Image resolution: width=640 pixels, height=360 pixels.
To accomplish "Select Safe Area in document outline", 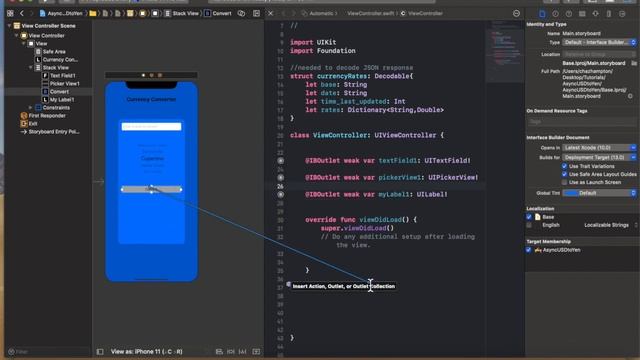I will [x=50, y=52].
